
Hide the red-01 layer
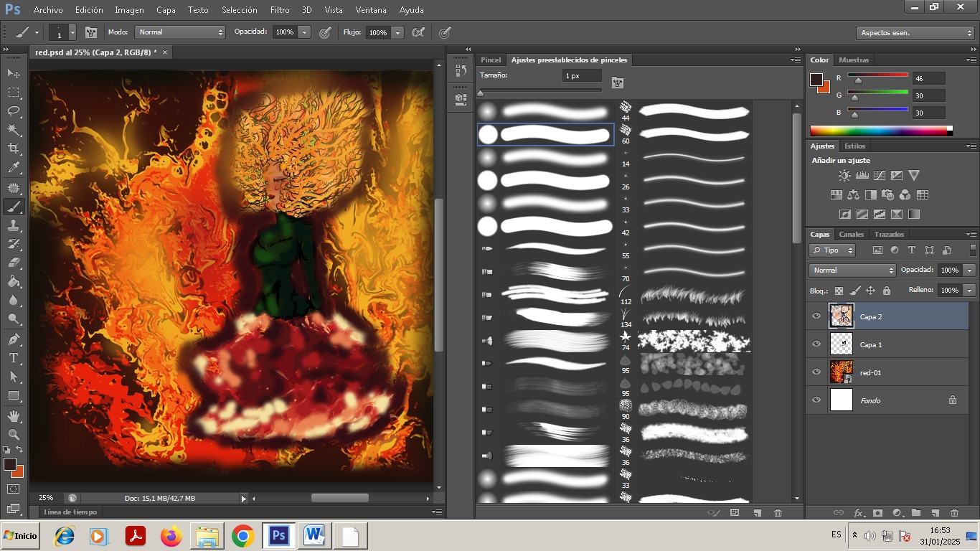pyautogui.click(x=816, y=372)
